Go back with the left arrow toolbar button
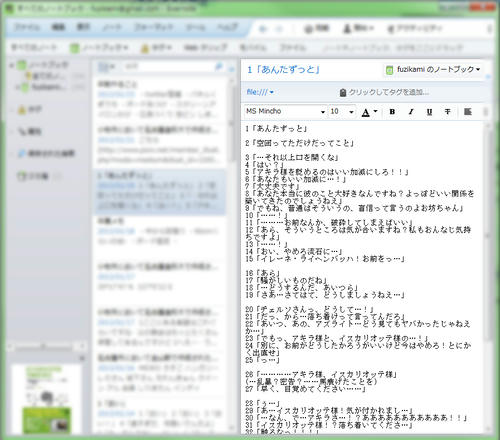 coord(263,29)
